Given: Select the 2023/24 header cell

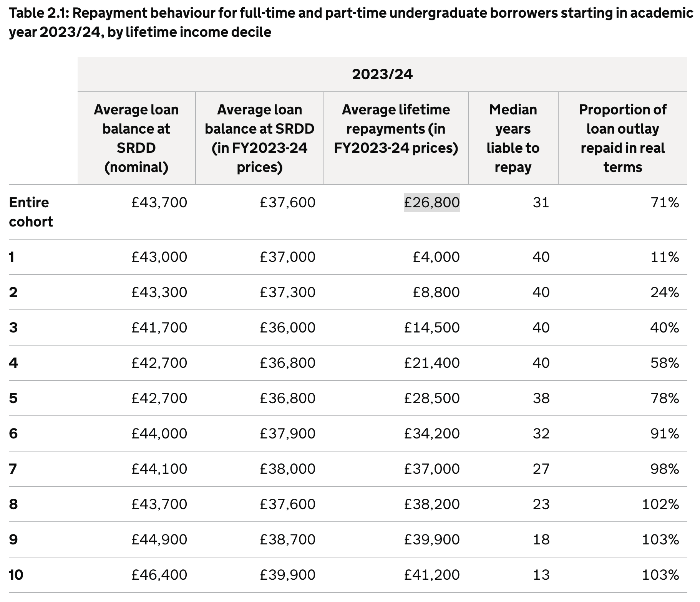Looking at the screenshot, I should click(x=382, y=74).
